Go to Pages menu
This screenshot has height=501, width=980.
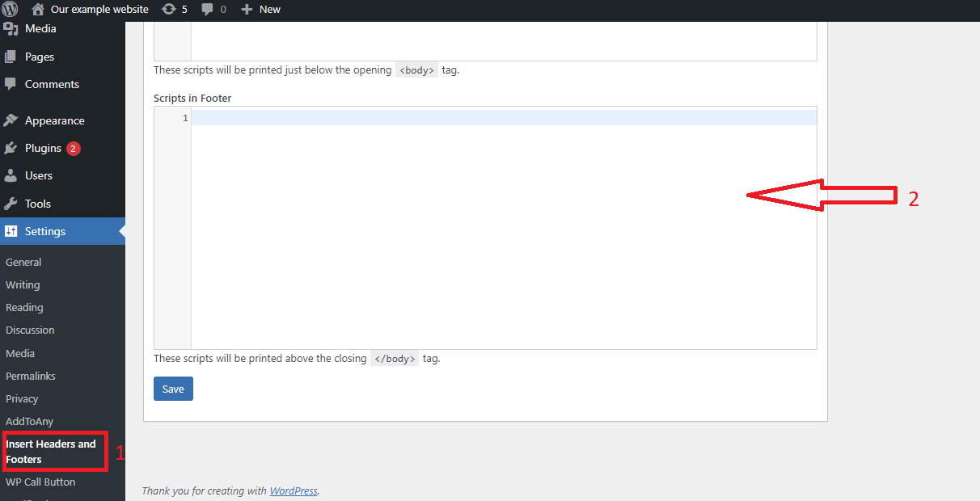pyautogui.click(x=40, y=57)
